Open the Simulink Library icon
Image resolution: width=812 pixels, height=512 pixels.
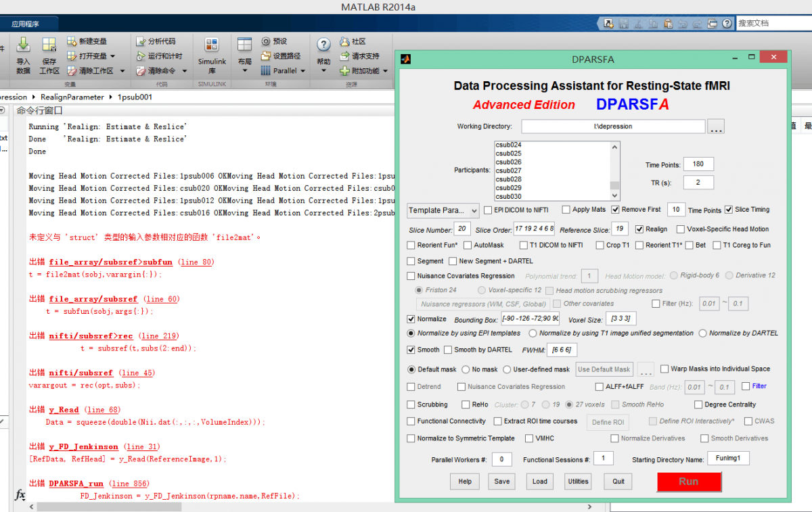point(212,46)
